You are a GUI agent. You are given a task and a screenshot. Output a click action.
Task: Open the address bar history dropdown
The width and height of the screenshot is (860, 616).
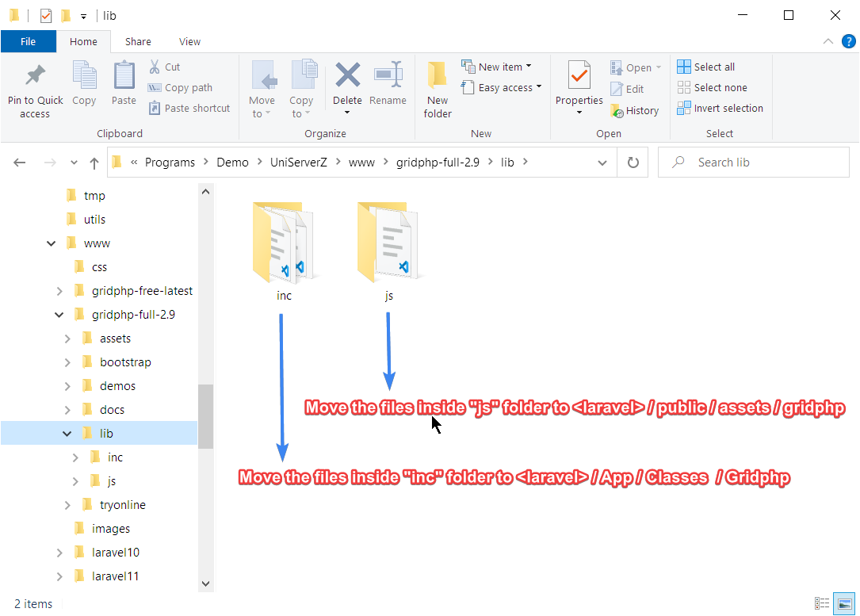[x=602, y=163]
